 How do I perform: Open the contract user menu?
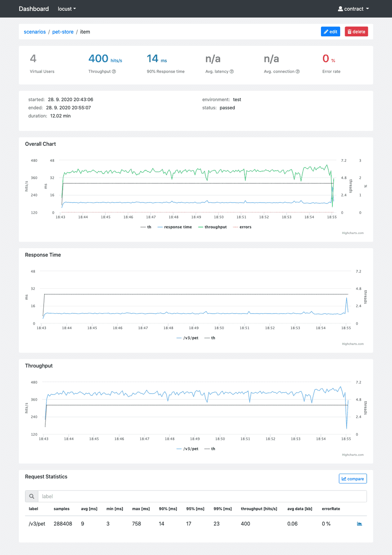click(x=353, y=9)
